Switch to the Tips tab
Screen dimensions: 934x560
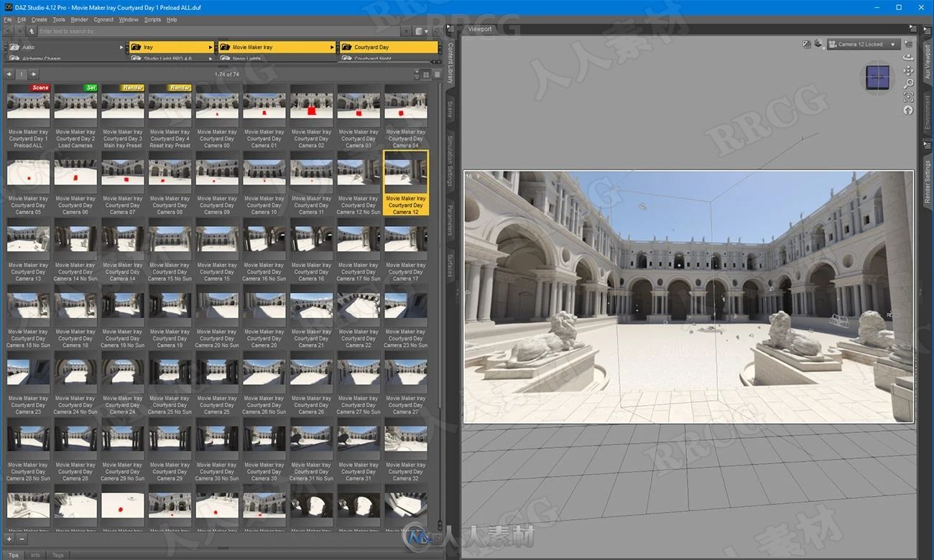point(14,555)
